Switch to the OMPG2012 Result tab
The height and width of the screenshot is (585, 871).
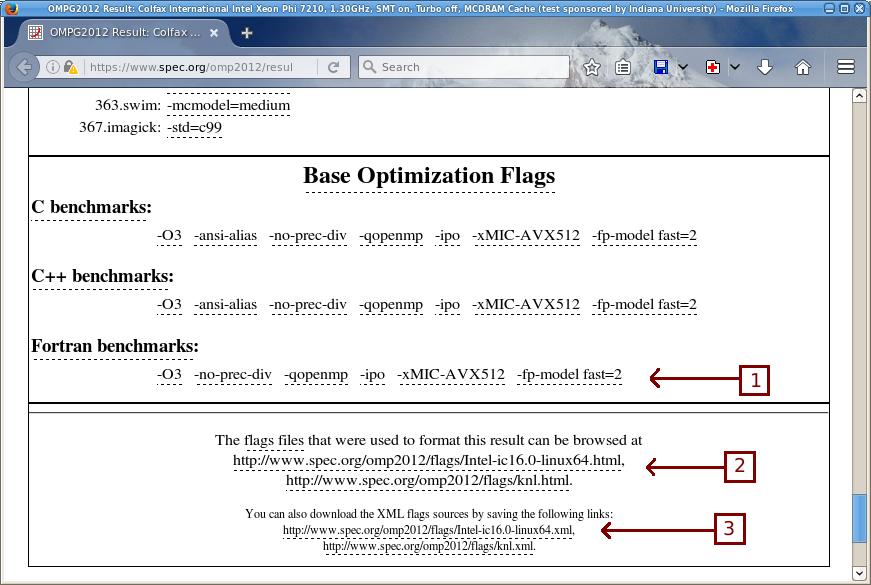120,31
